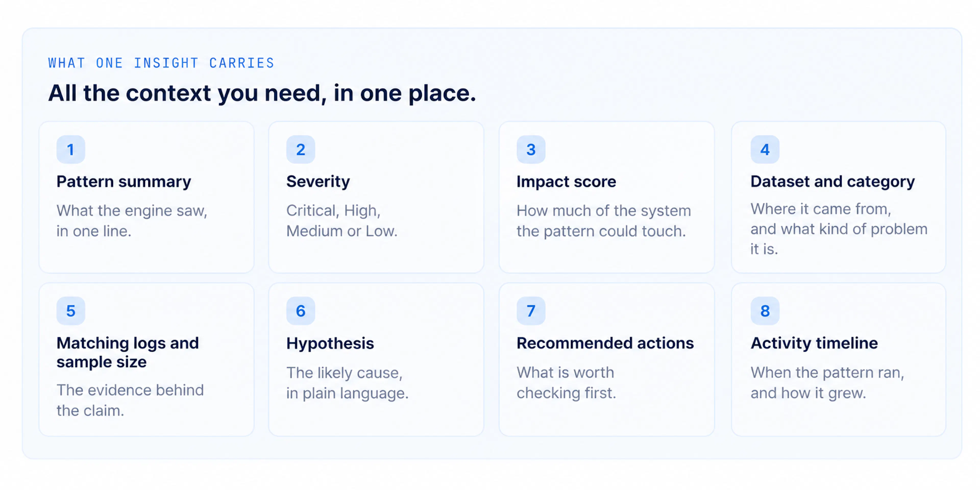
Task: Select the number 3 badge icon
Action: coord(531,150)
